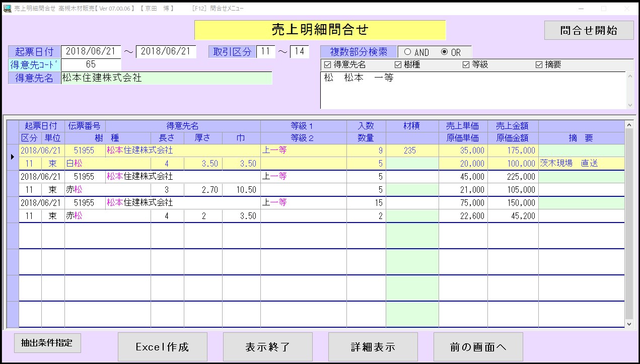Screen dimensions: 640x364
Task: Click the 原価単価 value 20,000
Action: click(x=463, y=164)
